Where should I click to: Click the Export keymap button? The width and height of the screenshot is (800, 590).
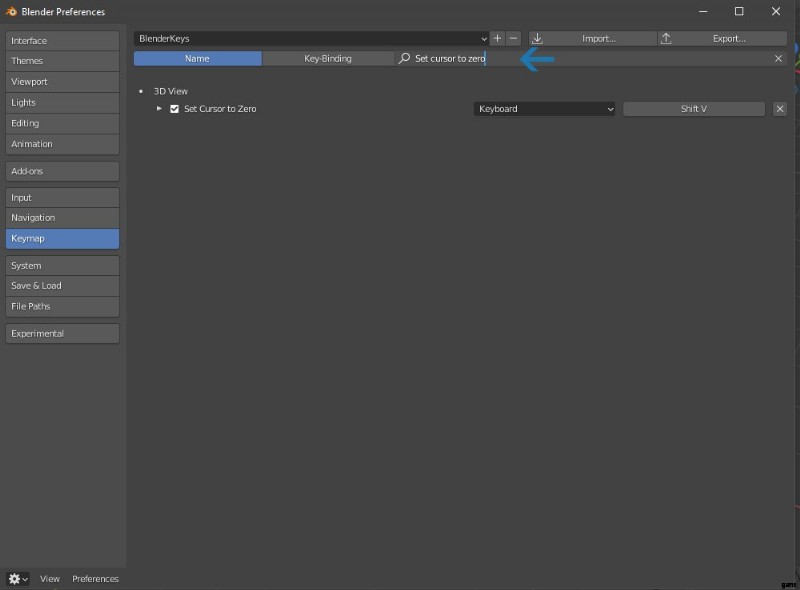click(x=722, y=38)
